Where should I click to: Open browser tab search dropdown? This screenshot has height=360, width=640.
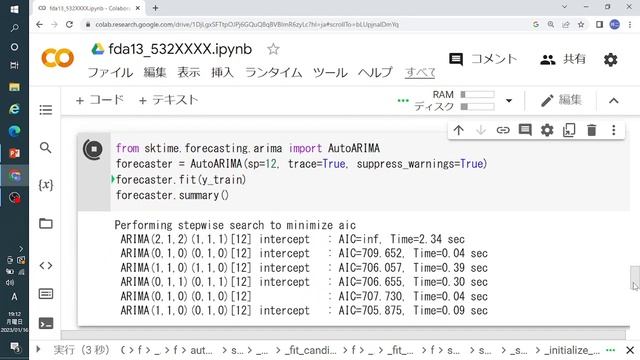click(564, 7)
